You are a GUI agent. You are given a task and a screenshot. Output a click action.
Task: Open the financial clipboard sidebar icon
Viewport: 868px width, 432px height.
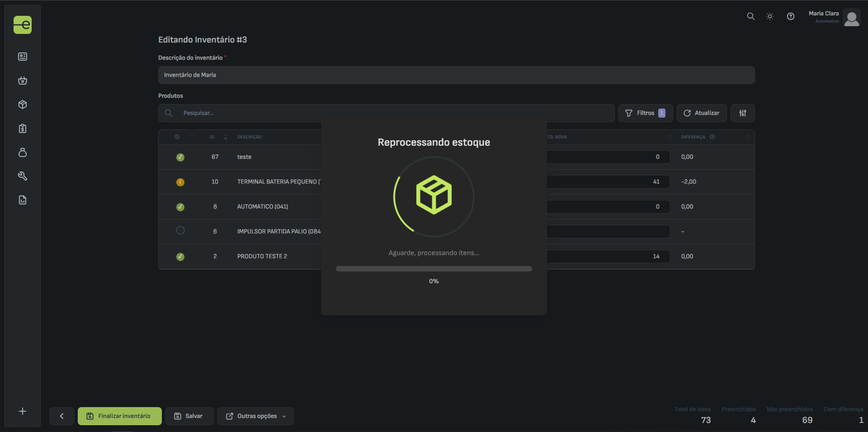(x=23, y=128)
